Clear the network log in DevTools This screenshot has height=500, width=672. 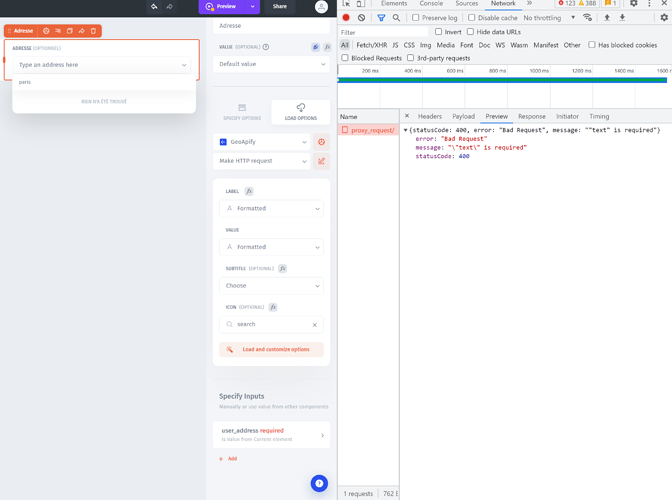[362, 18]
